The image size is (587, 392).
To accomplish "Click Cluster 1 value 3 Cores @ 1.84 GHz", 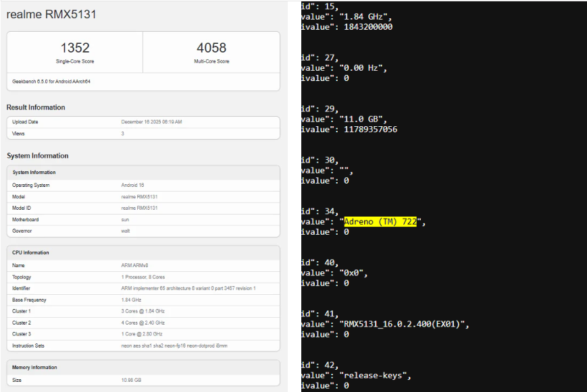I will (143, 311).
